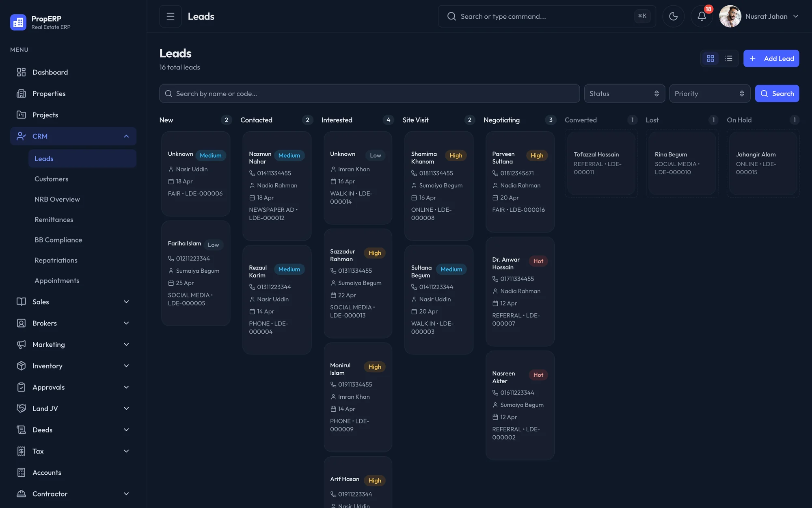Screen dimensions: 812x508
Task: Collapse the CRM menu chevron
Action: [126, 136]
